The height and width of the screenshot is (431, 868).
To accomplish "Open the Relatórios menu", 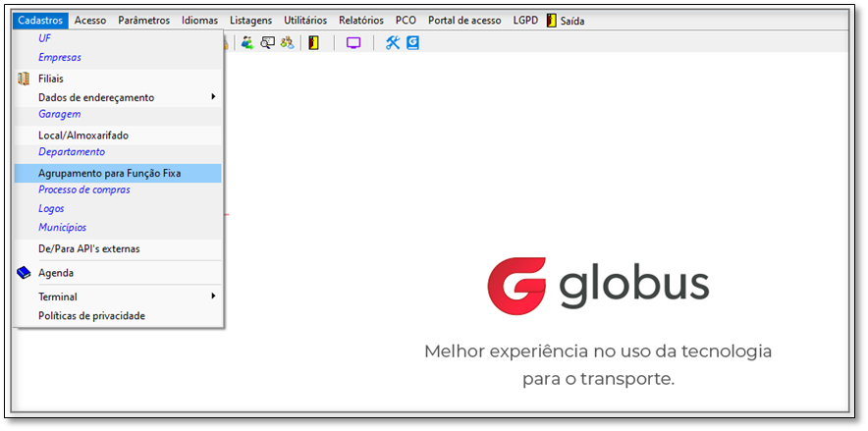I will pos(361,21).
